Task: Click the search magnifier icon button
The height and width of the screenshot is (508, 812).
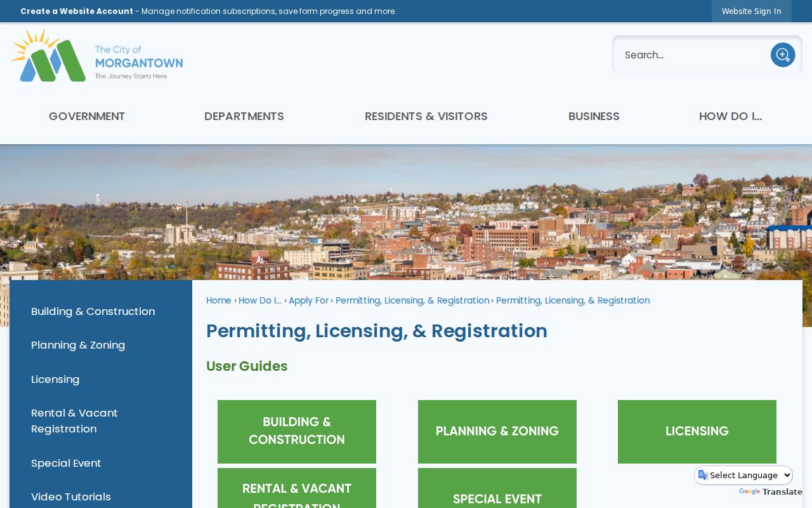Action: pyautogui.click(x=783, y=55)
